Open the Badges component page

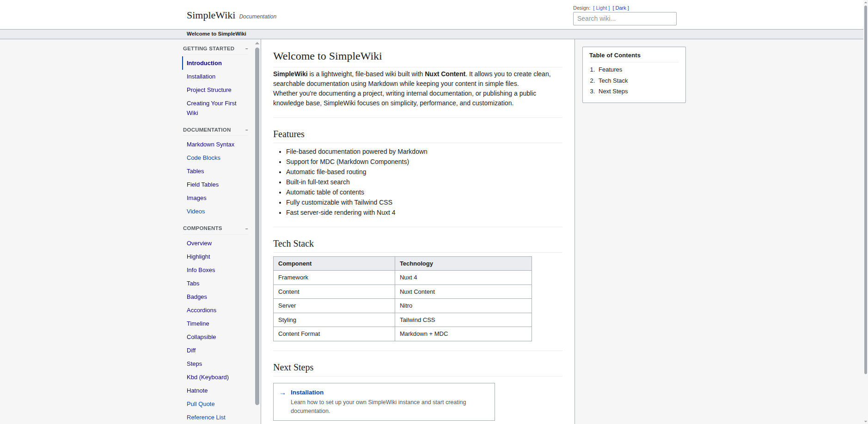point(196,297)
